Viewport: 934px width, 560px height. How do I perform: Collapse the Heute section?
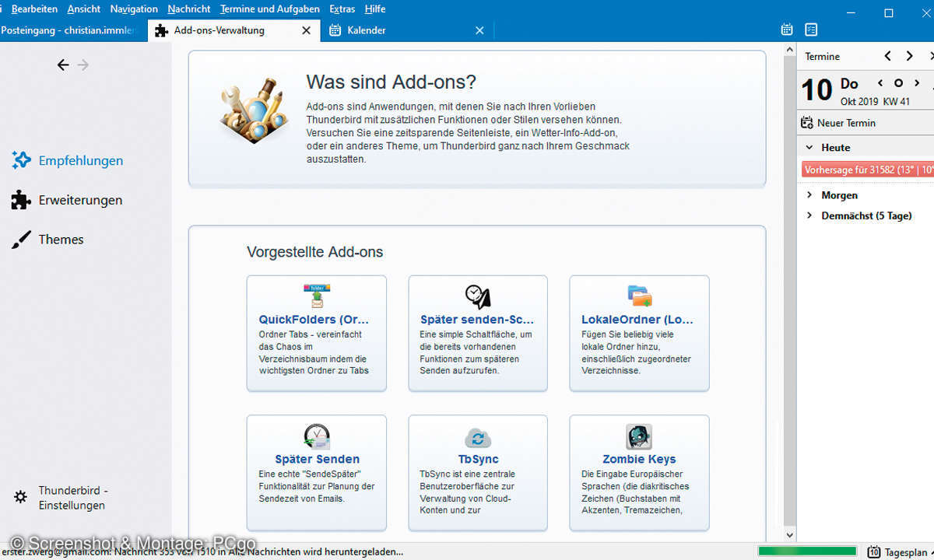coord(809,147)
